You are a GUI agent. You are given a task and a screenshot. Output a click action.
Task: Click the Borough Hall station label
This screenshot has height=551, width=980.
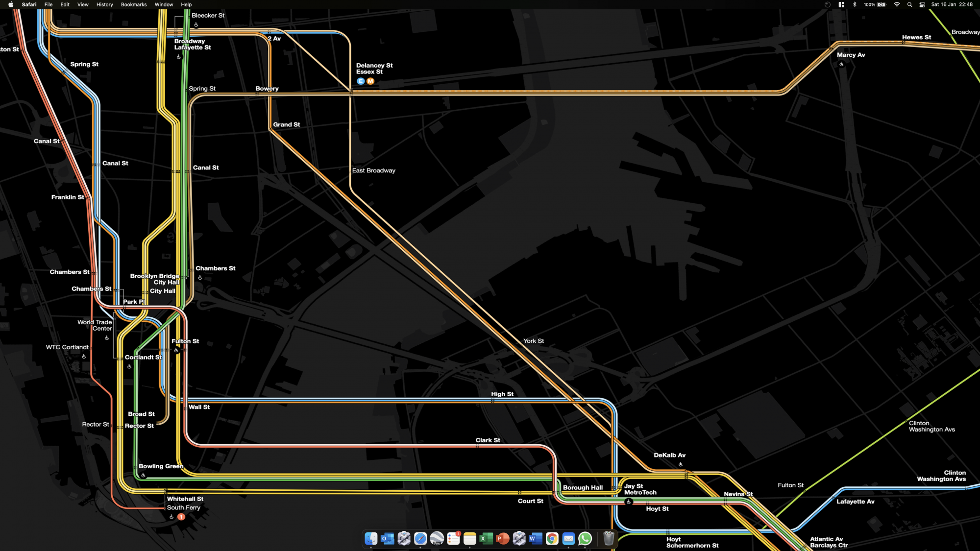pos(583,487)
